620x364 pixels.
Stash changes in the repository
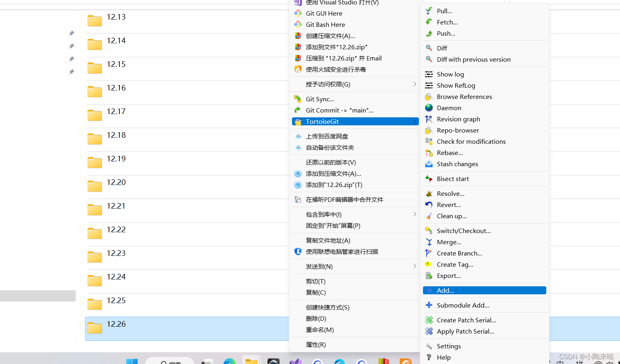(457, 164)
